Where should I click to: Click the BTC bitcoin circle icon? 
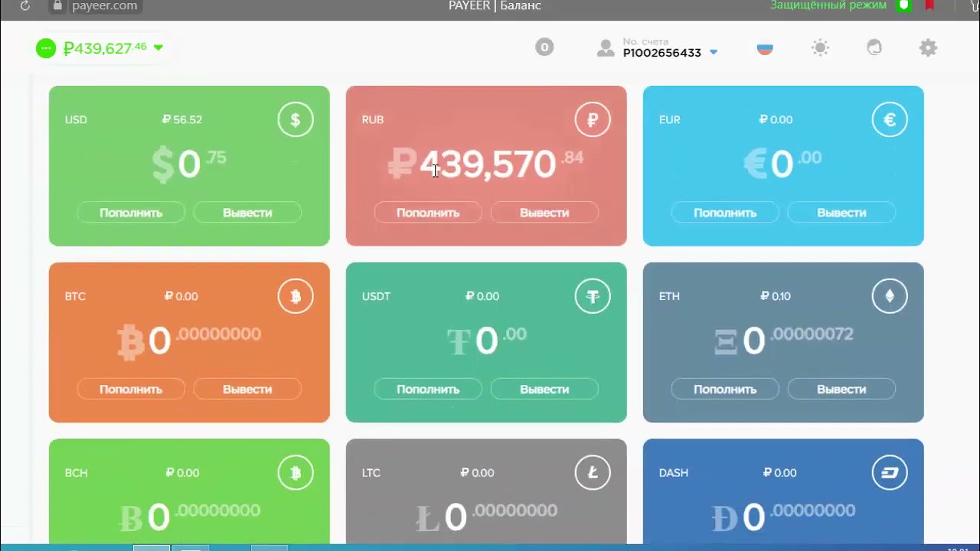tap(296, 296)
